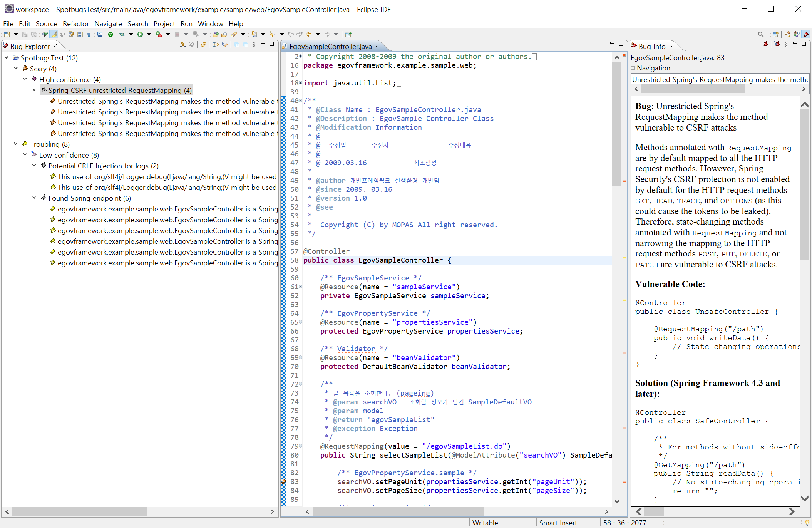
Task: Click the Navigation list bug description entry
Action: (x=719, y=79)
